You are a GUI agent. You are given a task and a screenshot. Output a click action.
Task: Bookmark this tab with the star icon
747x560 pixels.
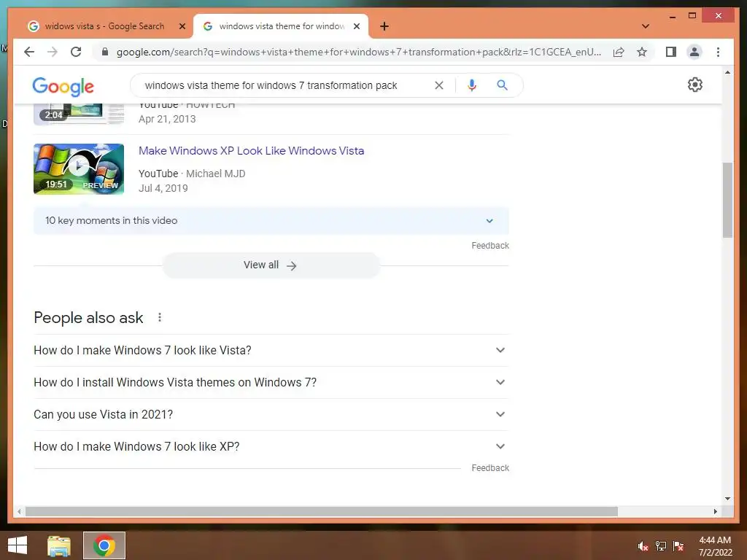point(642,52)
